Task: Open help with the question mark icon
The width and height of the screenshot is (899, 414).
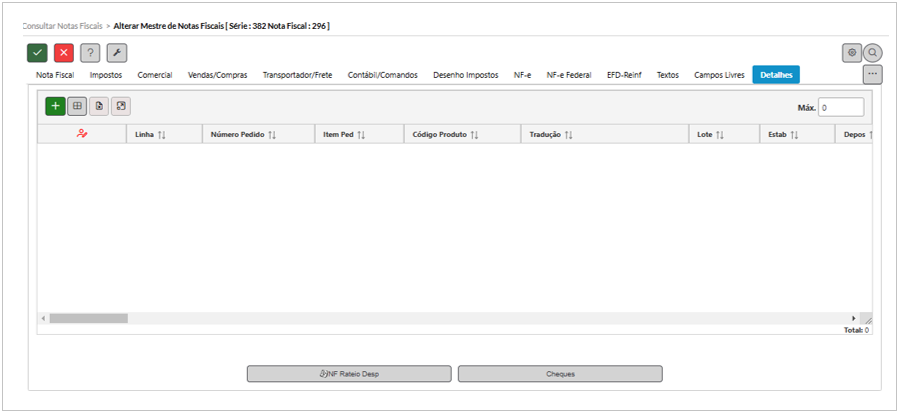Action: [x=90, y=54]
